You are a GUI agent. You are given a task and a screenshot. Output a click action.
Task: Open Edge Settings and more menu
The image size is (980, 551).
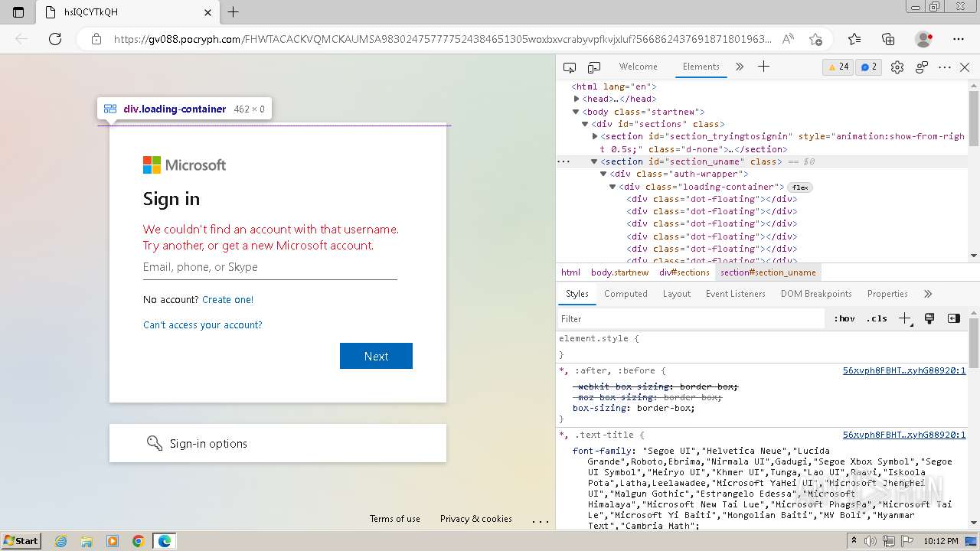tap(959, 39)
